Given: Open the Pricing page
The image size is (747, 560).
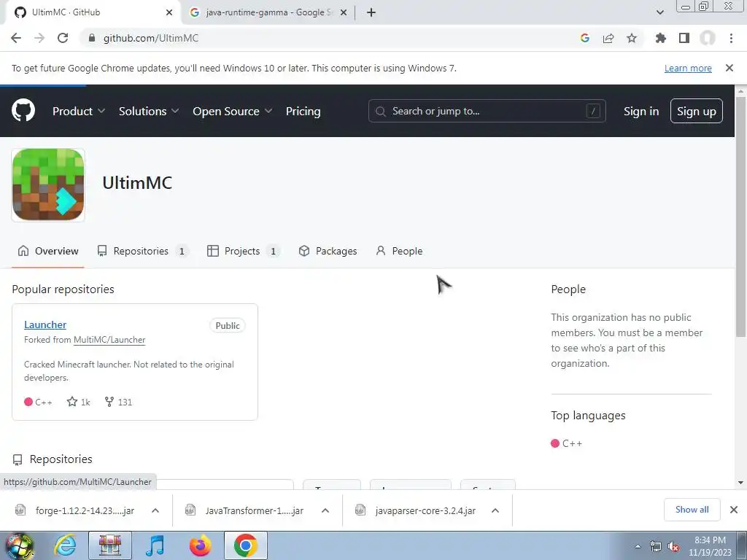Looking at the screenshot, I should pyautogui.click(x=303, y=112).
